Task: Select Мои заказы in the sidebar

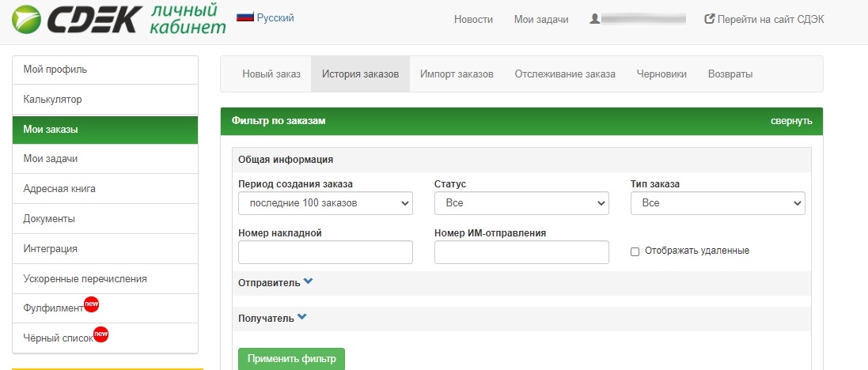Action: click(105, 130)
